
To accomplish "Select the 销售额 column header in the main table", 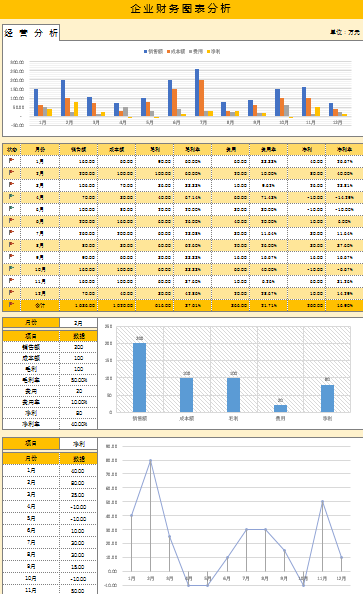I will [x=78, y=150].
